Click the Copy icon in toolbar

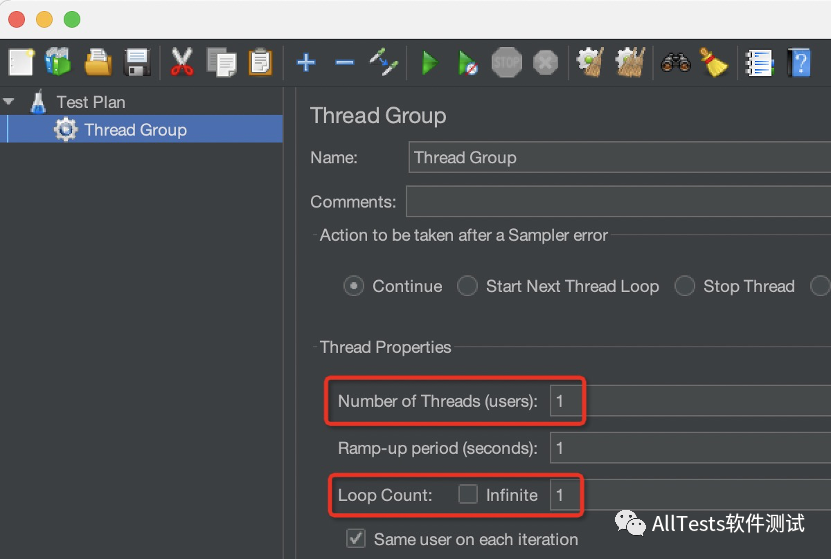(221, 63)
